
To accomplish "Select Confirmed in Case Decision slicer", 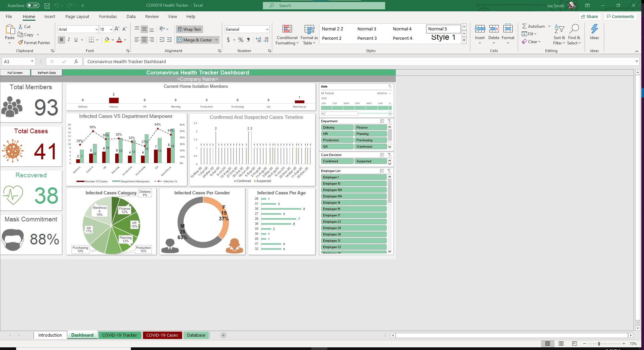I will point(337,161).
